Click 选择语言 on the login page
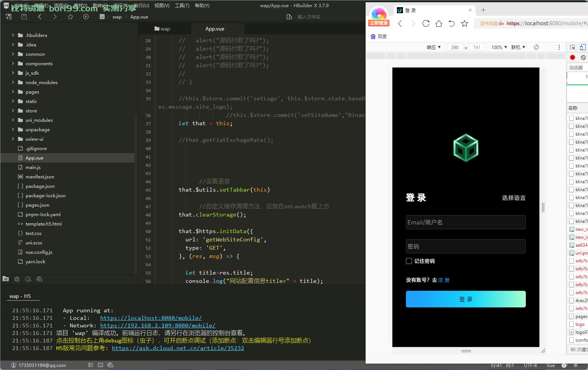The height and width of the screenshot is (370, 588). pos(514,198)
